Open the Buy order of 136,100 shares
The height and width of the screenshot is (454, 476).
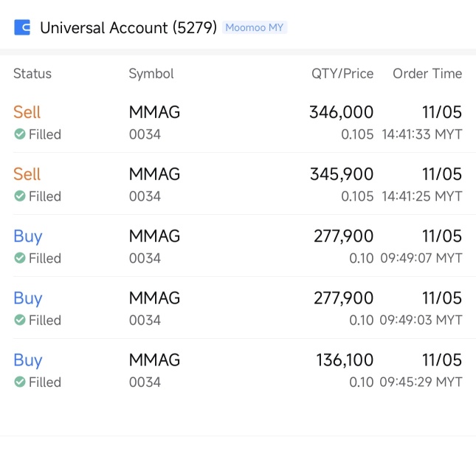(x=238, y=370)
